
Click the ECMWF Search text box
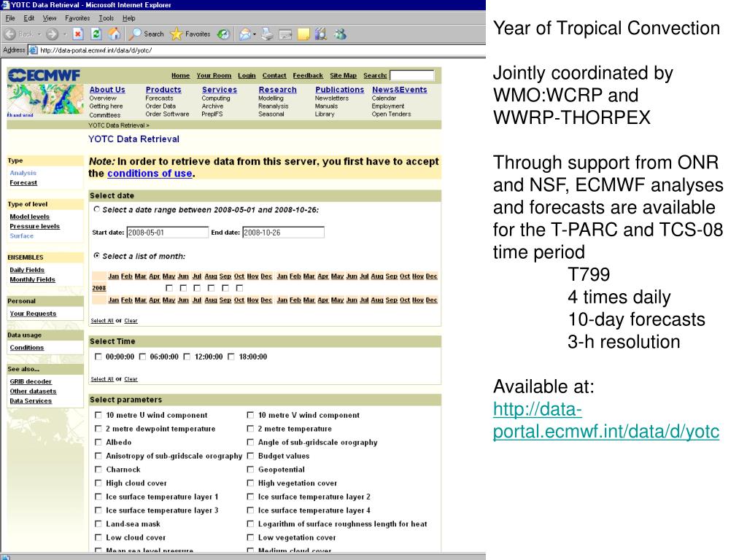[x=412, y=75]
